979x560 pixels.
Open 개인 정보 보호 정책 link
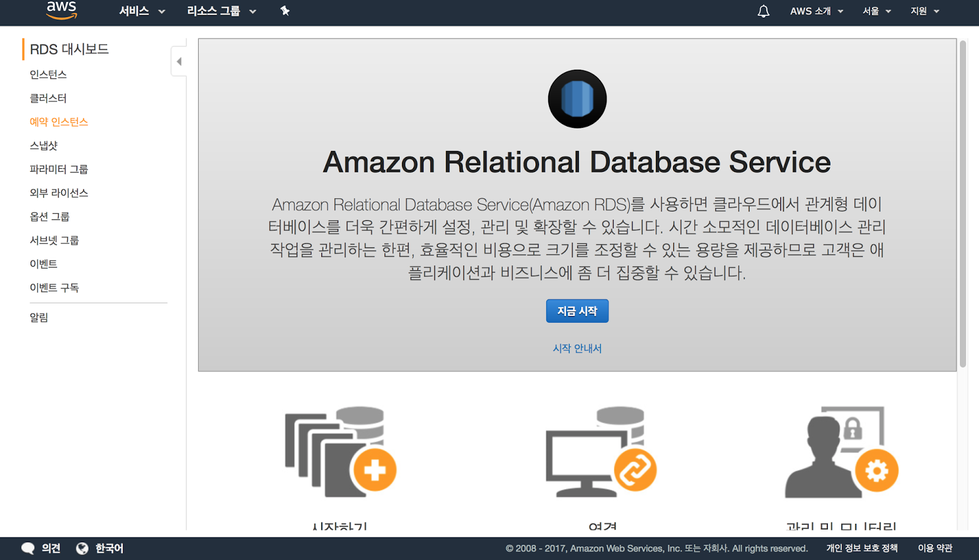click(862, 548)
